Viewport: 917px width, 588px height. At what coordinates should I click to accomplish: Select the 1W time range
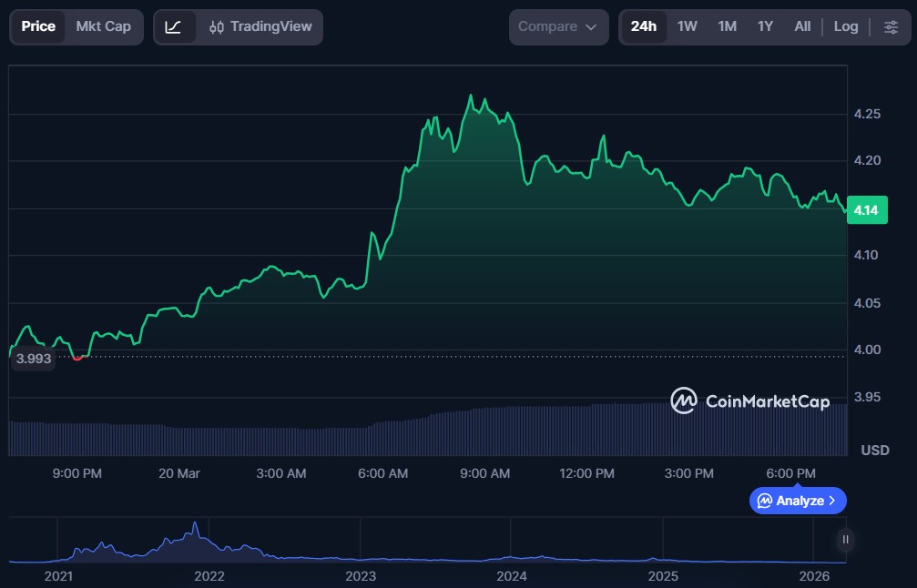687,26
